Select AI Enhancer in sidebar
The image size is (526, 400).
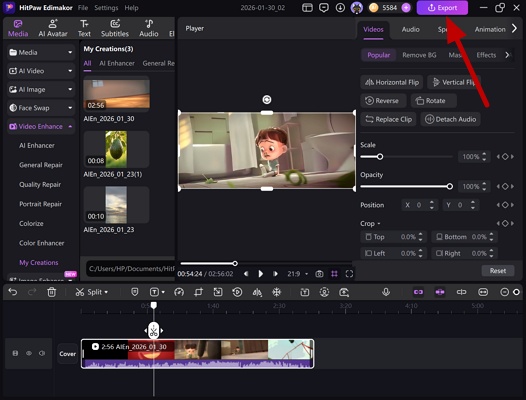pyautogui.click(x=37, y=145)
